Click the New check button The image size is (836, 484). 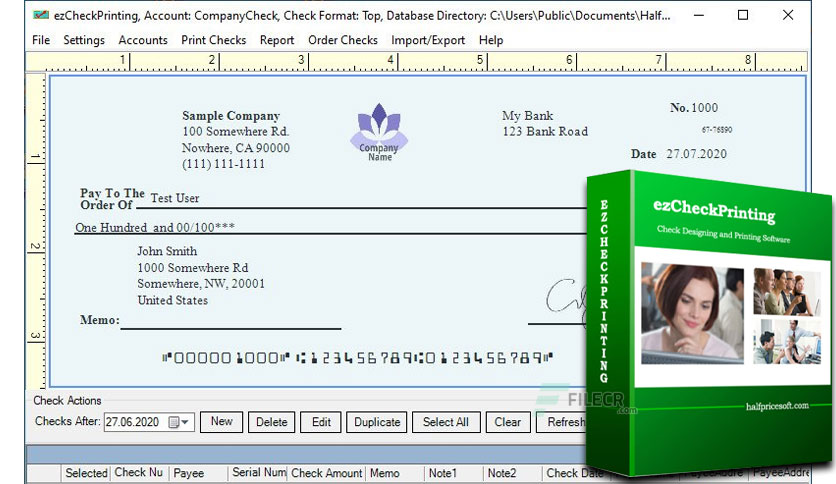(x=221, y=422)
